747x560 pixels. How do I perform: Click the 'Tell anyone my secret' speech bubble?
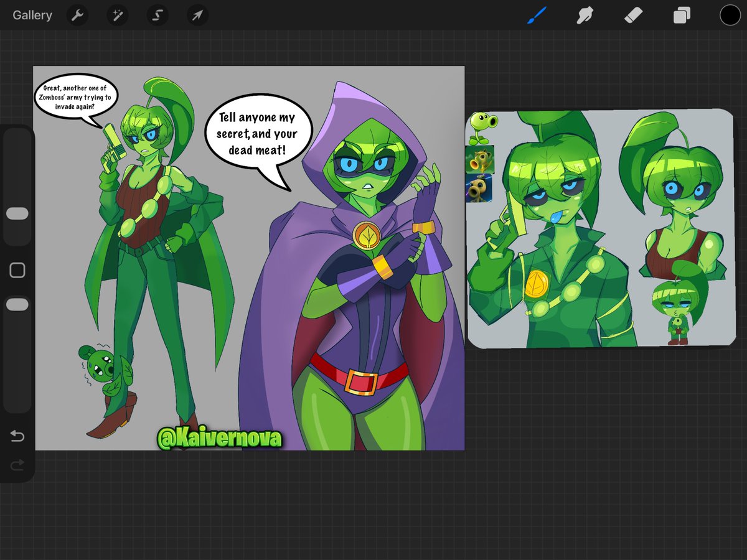(x=258, y=136)
